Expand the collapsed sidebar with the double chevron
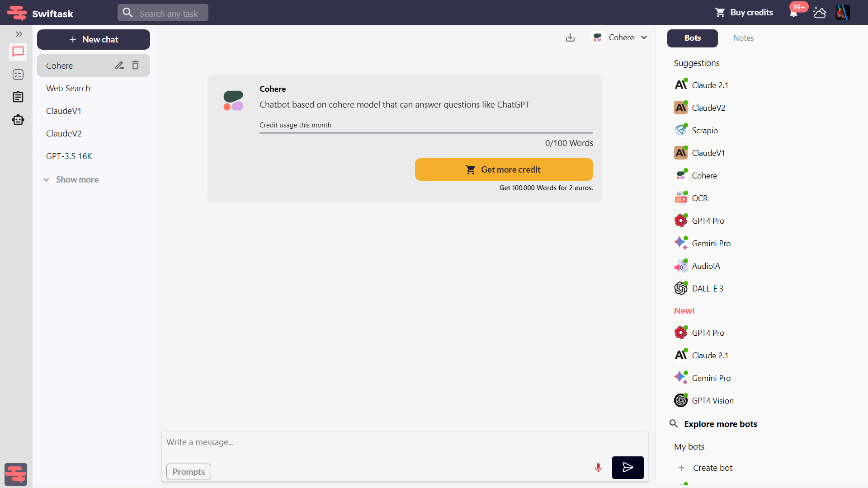 pyautogui.click(x=19, y=34)
